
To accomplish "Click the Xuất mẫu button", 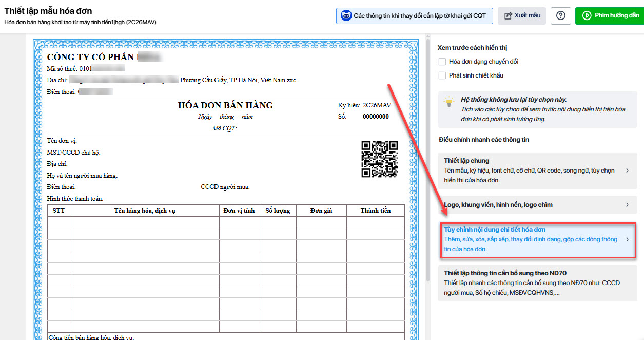I will (522, 16).
